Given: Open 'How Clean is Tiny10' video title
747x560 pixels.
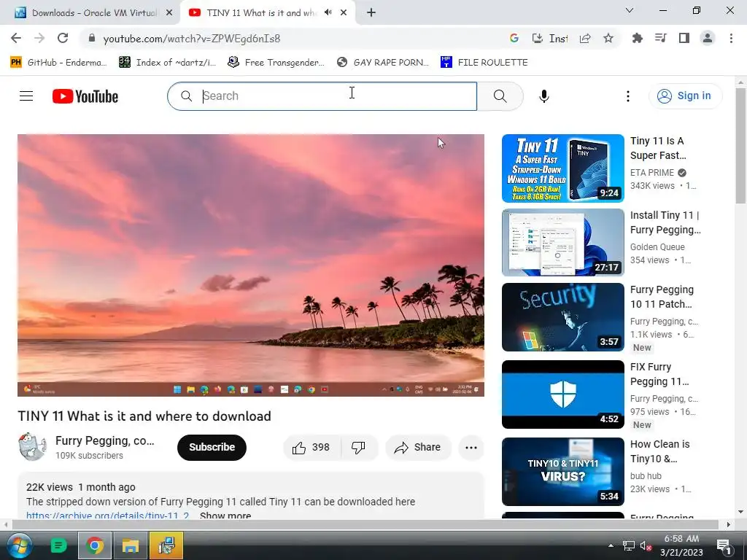Looking at the screenshot, I should click(659, 451).
